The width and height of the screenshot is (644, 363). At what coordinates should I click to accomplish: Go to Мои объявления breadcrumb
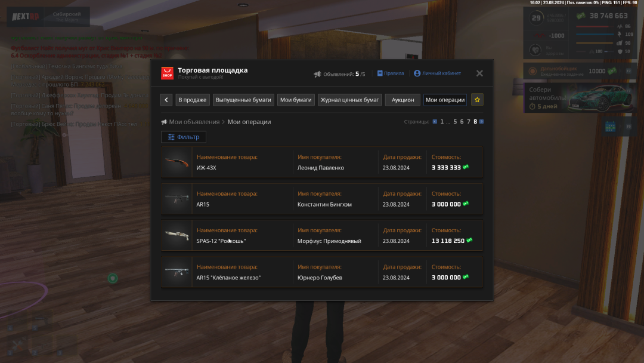pos(194,122)
